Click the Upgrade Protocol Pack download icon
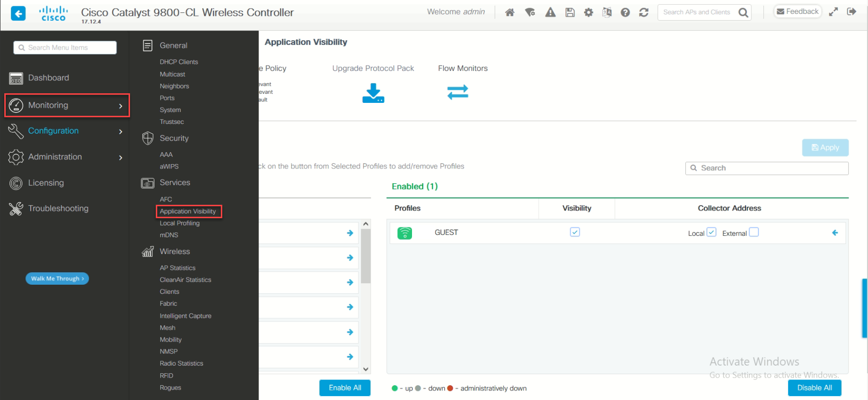 [x=373, y=93]
